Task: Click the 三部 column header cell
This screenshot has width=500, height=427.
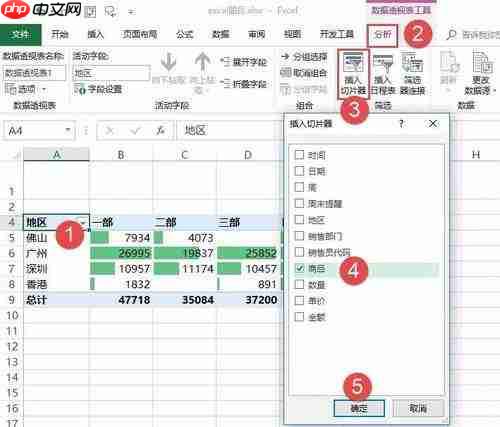Action: point(248,222)
